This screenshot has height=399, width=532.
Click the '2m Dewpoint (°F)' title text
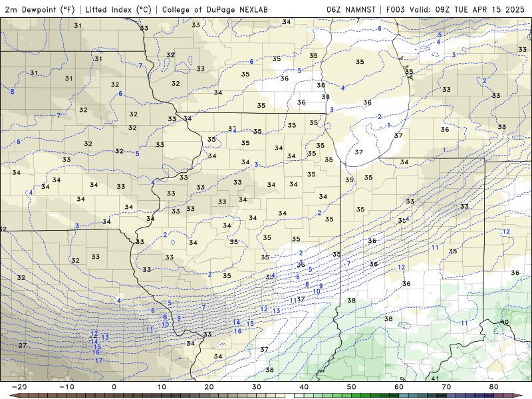coord(40,9)
